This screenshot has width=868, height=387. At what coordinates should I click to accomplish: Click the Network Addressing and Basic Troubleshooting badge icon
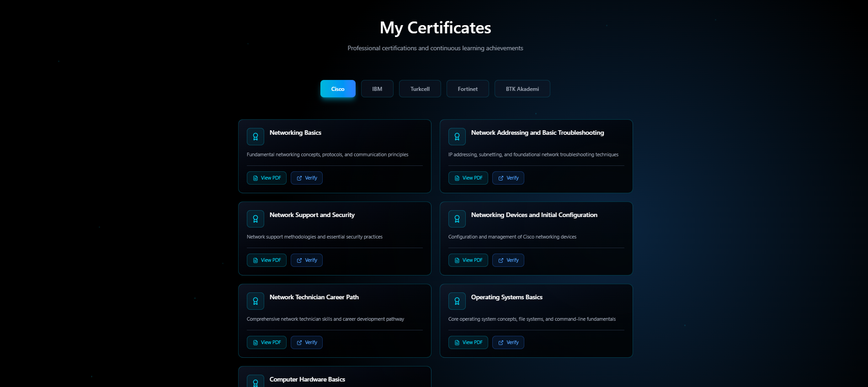pos(457,137)
